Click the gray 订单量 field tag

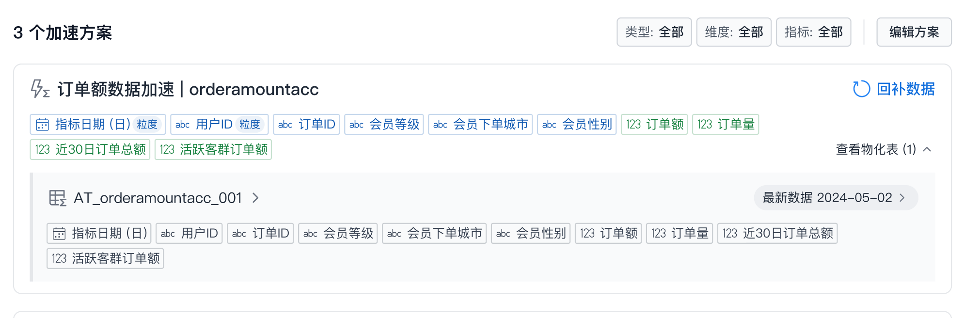click(x=680, y=234)
